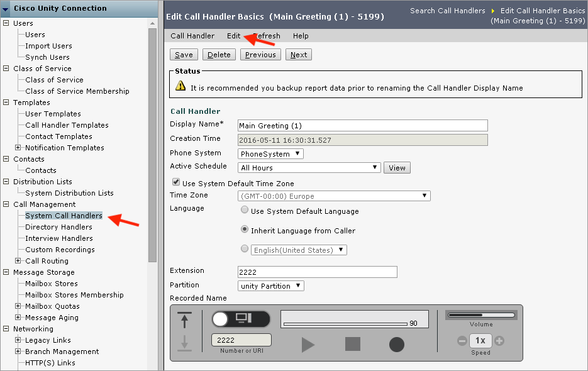Click the upload recording up-arrow icon
The width and height of the screenshot is (588, 371).
pyautogui.click(x=184, y=320)
